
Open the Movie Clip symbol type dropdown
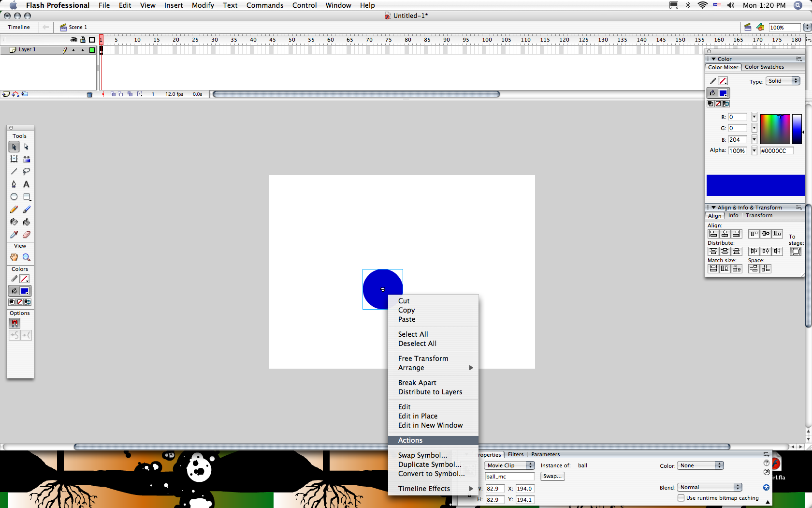click(x=509, y=465)
